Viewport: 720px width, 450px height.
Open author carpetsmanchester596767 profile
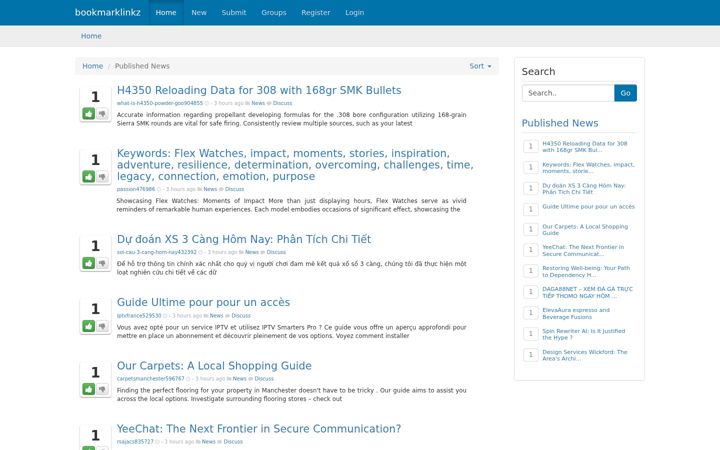click(150, 379)
